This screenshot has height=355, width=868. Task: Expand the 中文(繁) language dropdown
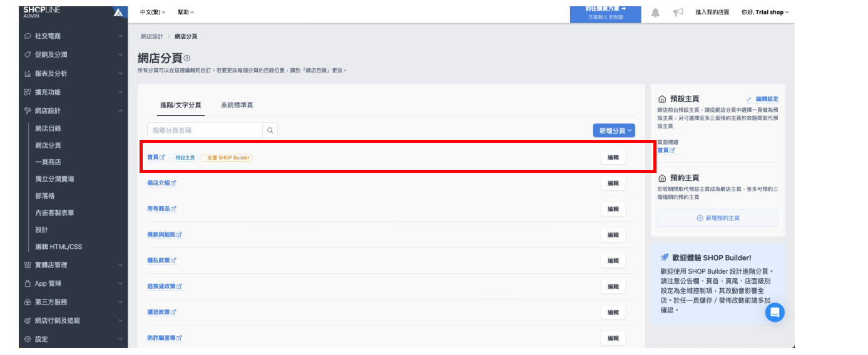[x=153, y=12]
